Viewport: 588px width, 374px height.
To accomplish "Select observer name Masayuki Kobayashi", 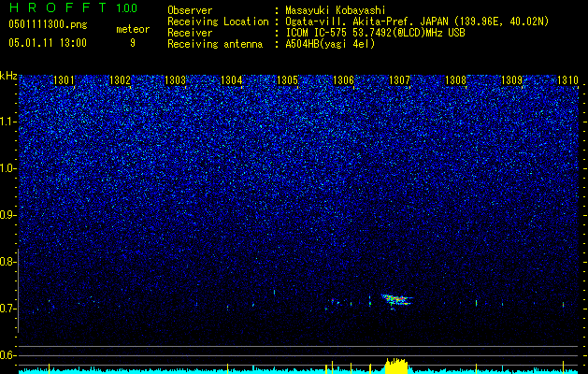I will (336, 10).
